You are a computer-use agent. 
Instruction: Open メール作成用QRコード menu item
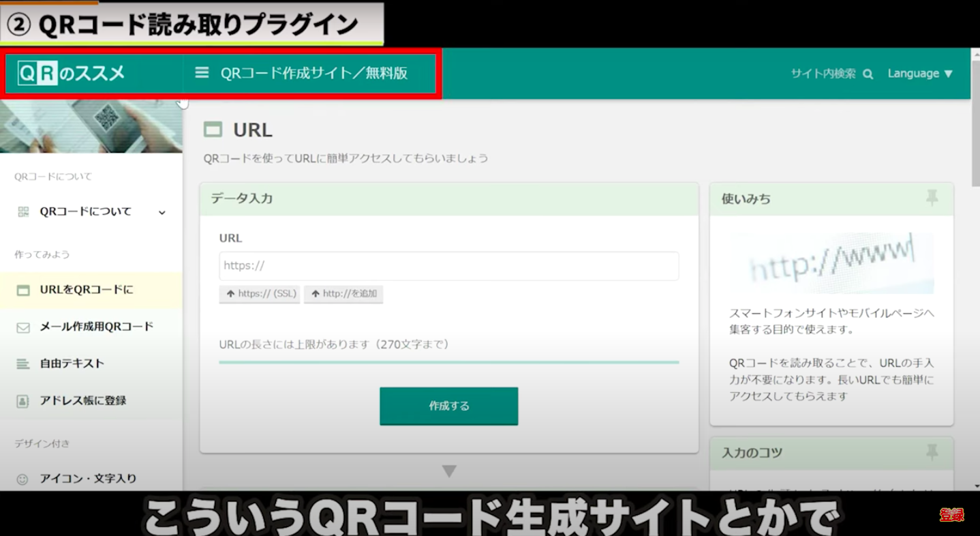[96, 327]
